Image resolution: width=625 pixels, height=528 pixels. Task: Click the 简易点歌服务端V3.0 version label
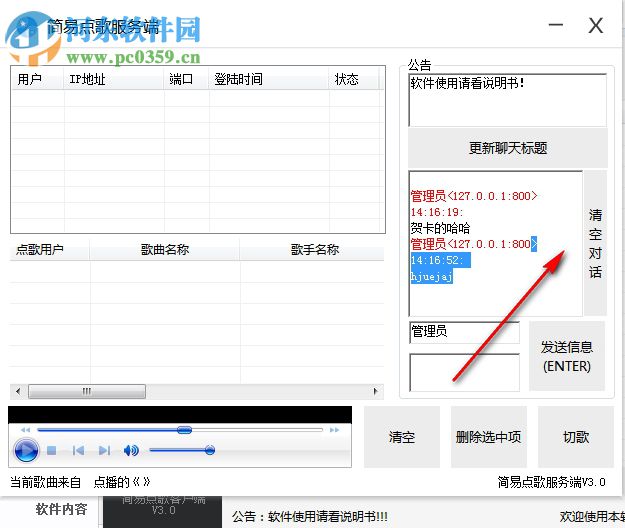(x=551, y=483)
